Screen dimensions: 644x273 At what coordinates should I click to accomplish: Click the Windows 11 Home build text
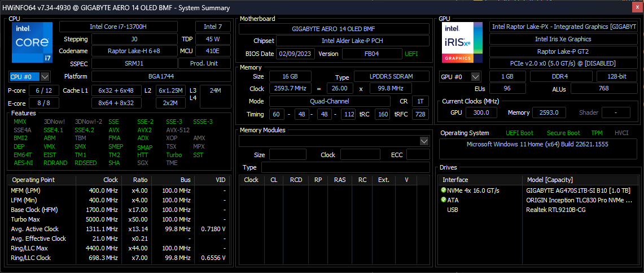[537, 144]
